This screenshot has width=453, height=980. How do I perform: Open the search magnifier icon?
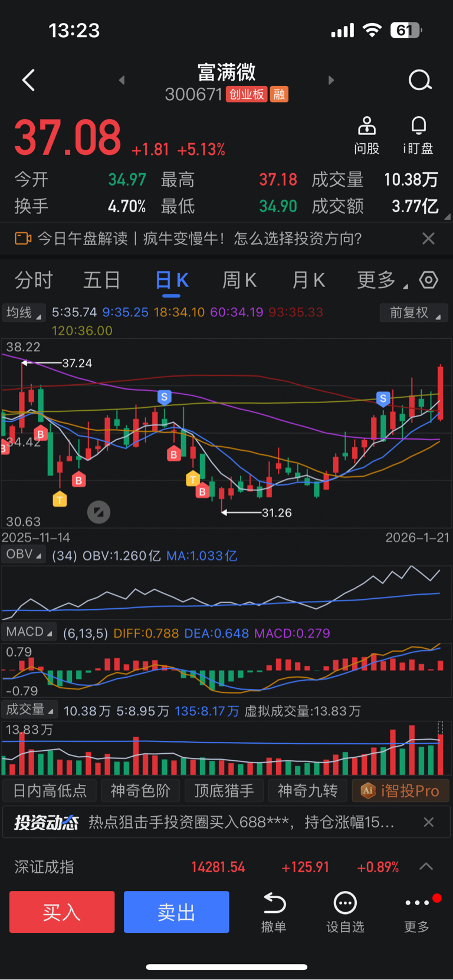pyautogui.click(x=420, y=80)
